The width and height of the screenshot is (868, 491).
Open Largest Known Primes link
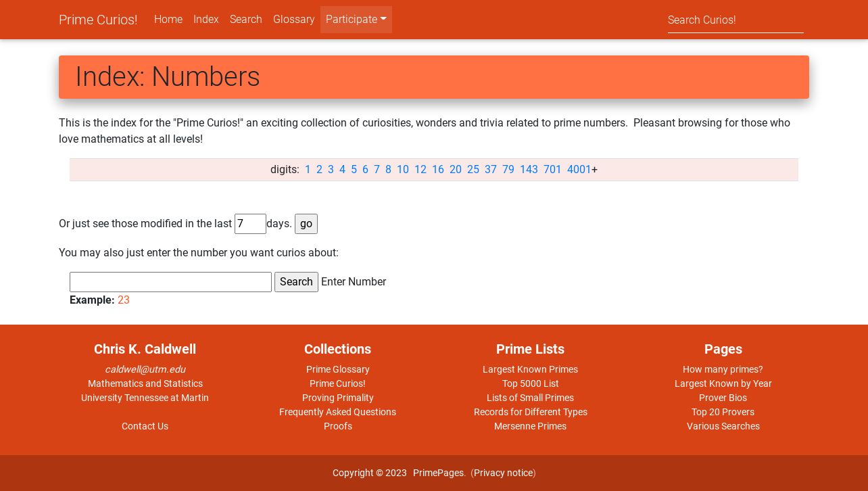click(x=531, y=369)
